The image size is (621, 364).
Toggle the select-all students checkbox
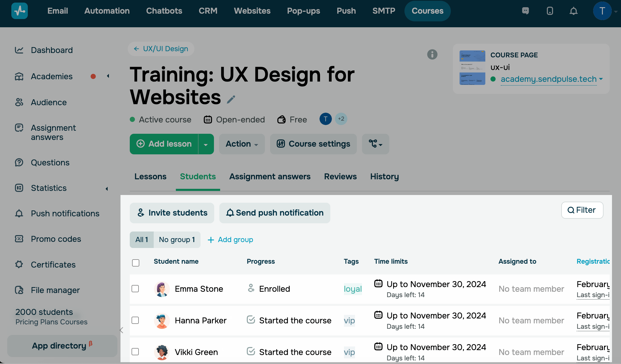(x=136, y=263)
